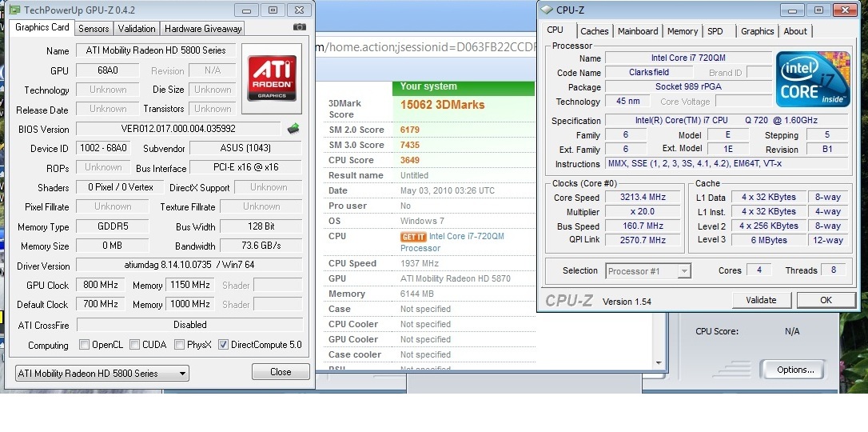Click the Bus Interface PCI-E x16 field

246,167
